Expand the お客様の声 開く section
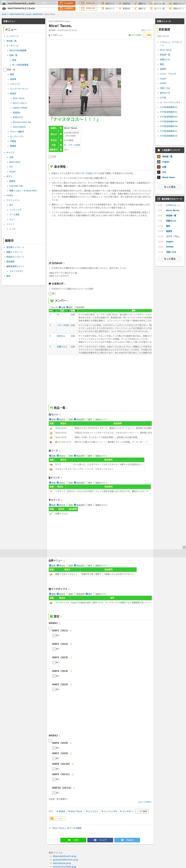Image resolution: width=186 pixels, height=868 pixels. (50, 294)
